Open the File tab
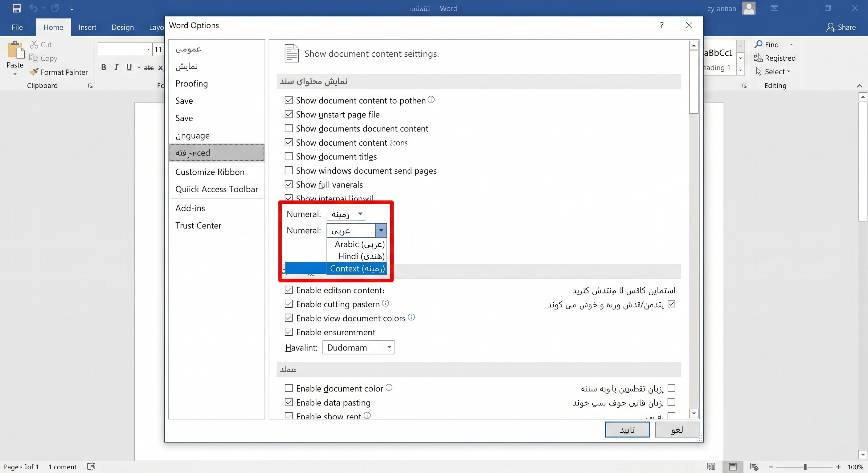868x473 pixels. [x=17, y=27]
